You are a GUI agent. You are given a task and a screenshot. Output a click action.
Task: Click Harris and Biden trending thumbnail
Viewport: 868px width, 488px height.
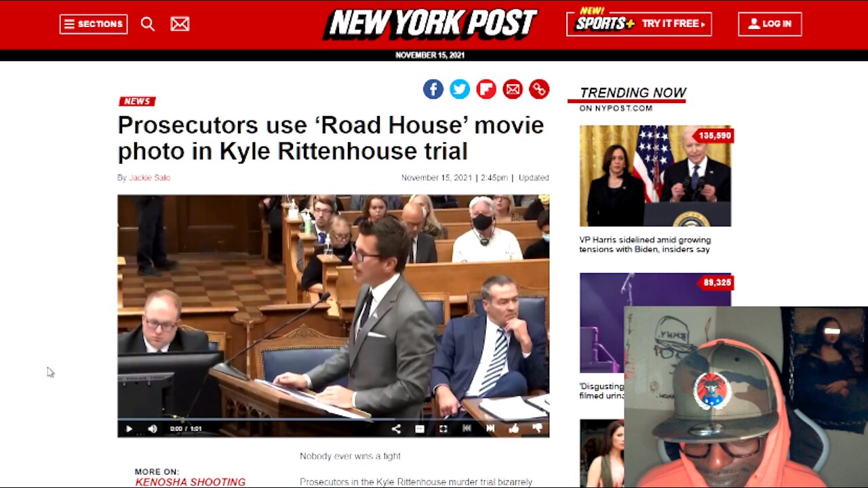[655, 176]
